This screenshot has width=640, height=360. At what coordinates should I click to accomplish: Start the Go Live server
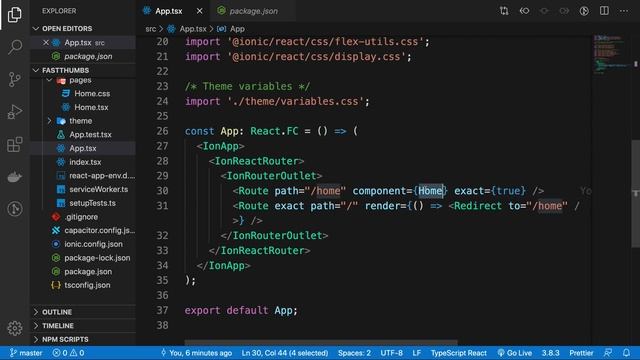point(515,353)
